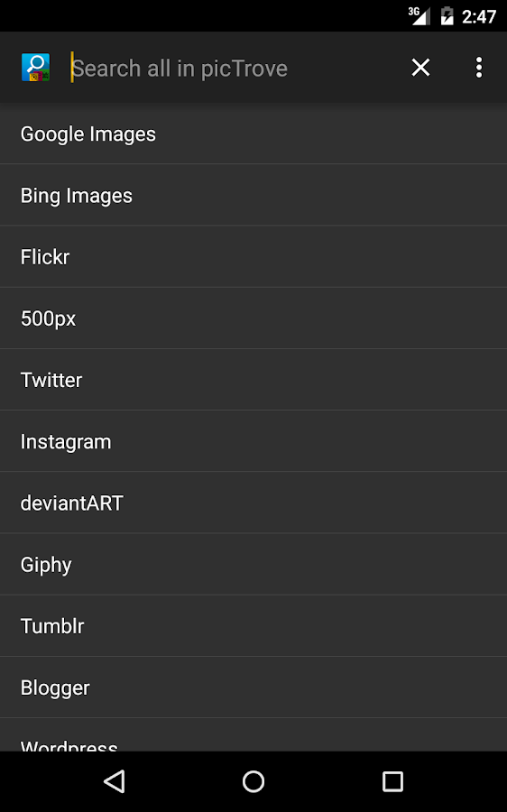Open the deviantART source

(x=253, y=503)
